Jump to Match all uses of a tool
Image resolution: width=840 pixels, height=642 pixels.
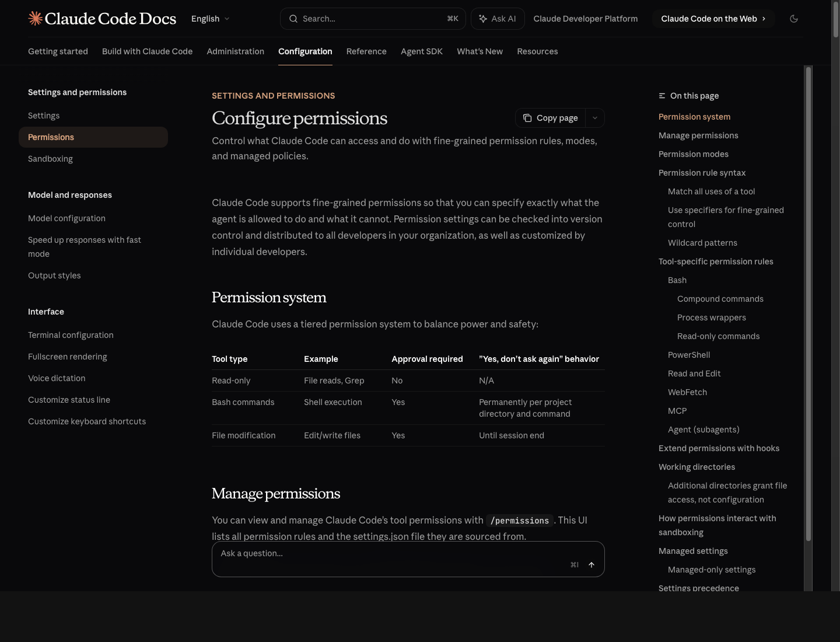coord(711,191)
